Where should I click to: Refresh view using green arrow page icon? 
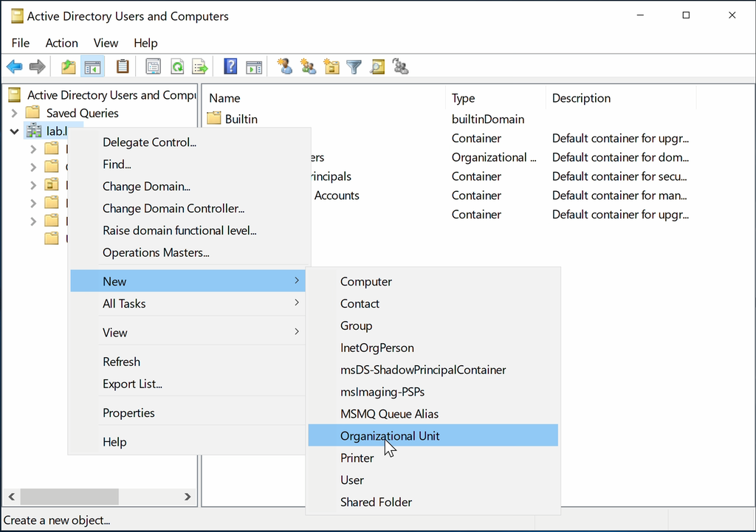[x=177, y=66]
